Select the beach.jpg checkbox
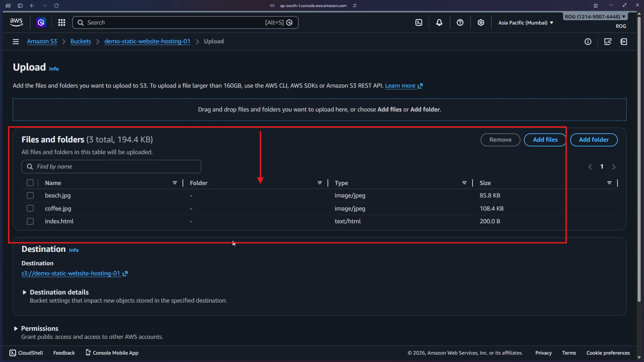 click(30, 195)
